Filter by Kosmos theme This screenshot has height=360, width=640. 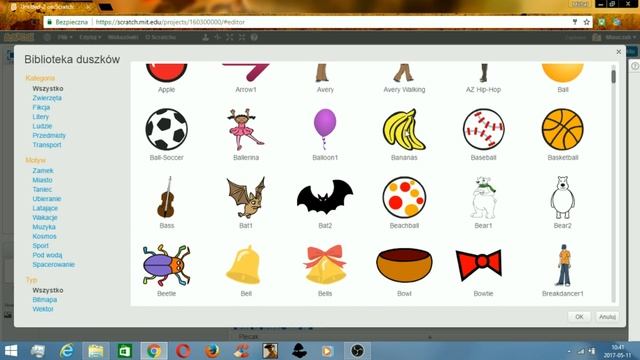tap(44, 236)
